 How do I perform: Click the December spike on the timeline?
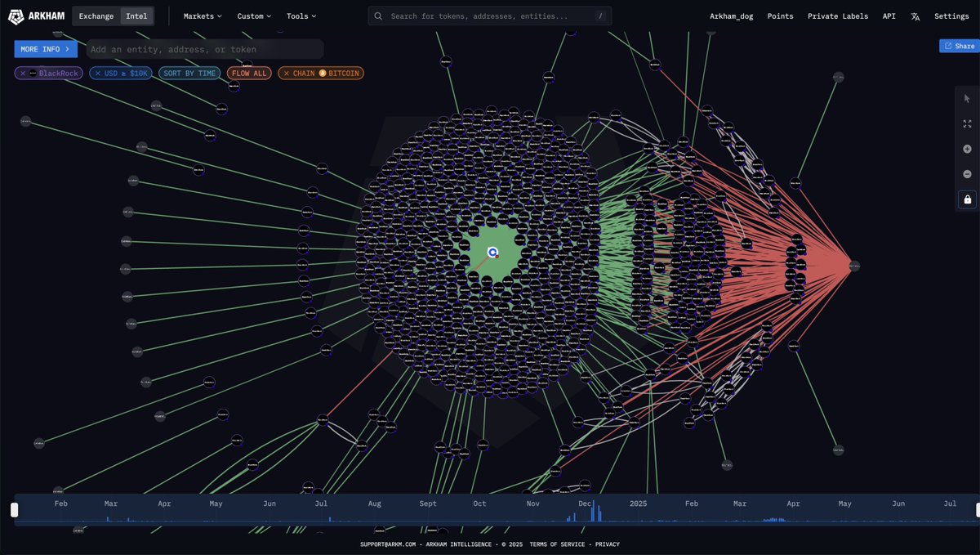[x=594, y=511]
